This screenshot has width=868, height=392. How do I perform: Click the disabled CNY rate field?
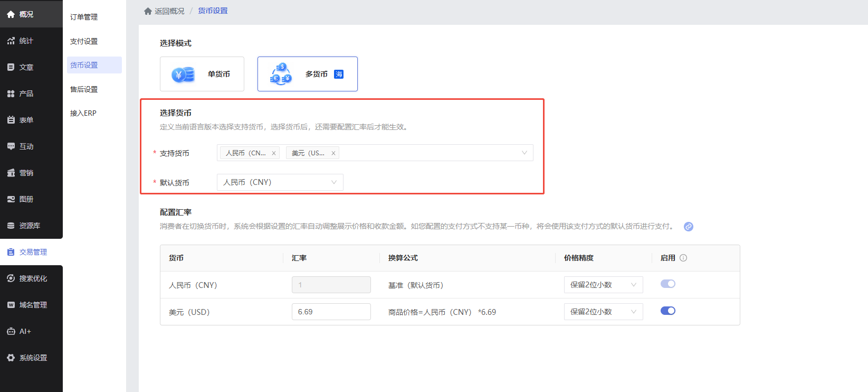tap(331, 285)
